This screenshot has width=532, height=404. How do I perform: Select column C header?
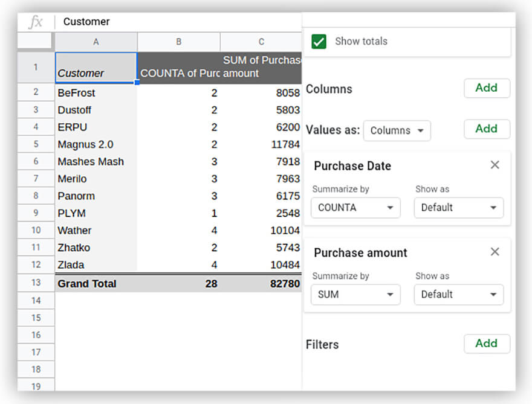[261, 42]
